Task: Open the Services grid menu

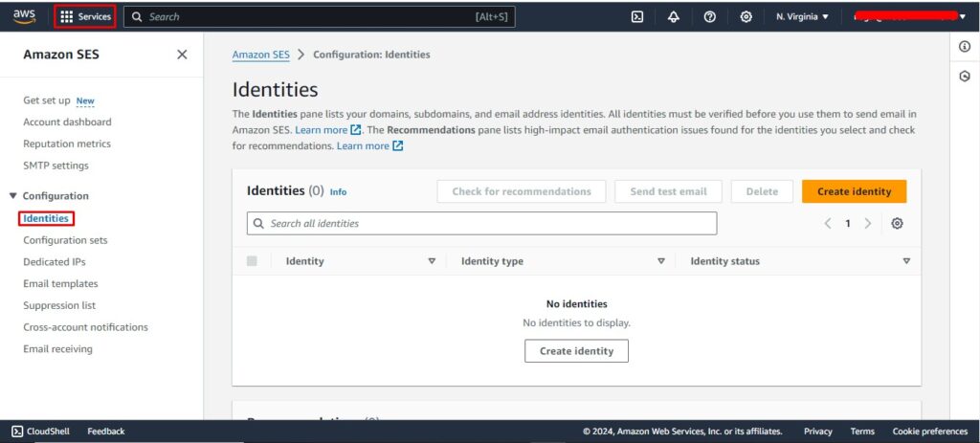Action: [85, 17]
